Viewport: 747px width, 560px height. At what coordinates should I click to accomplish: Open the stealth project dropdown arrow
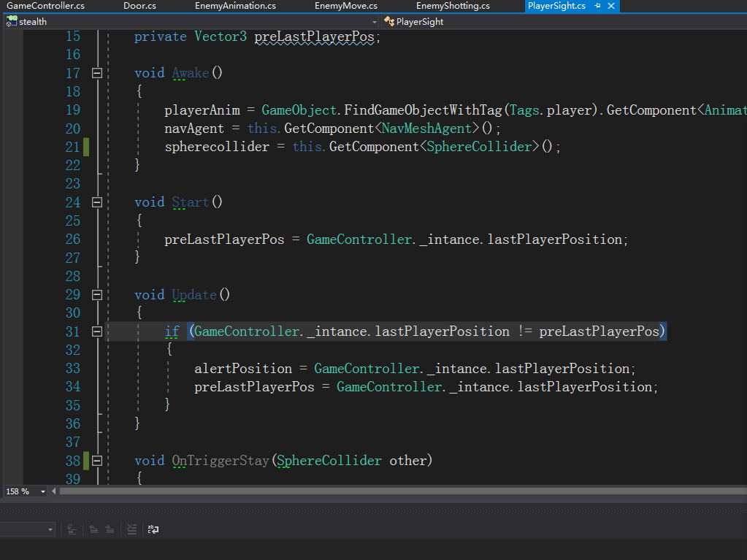(x=375, y=22)
